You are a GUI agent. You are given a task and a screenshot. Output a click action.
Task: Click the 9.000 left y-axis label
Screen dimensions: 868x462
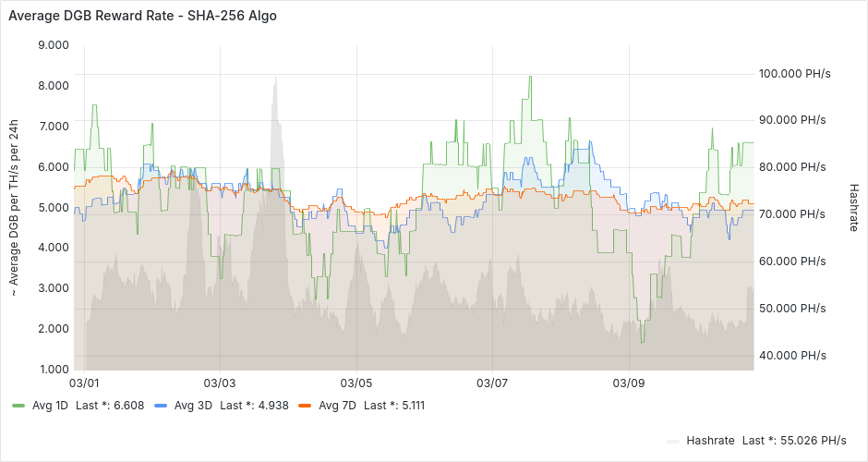(54, 45)
